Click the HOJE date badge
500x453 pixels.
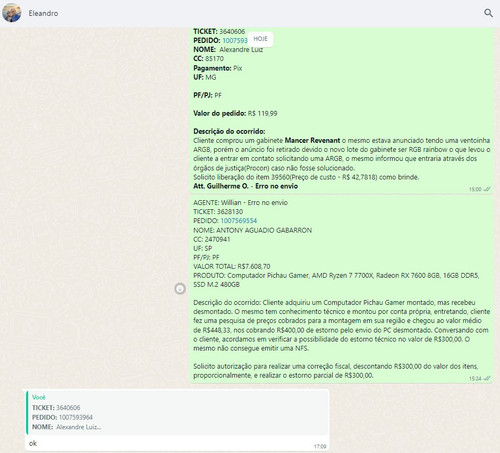click(x=260, y=39)
